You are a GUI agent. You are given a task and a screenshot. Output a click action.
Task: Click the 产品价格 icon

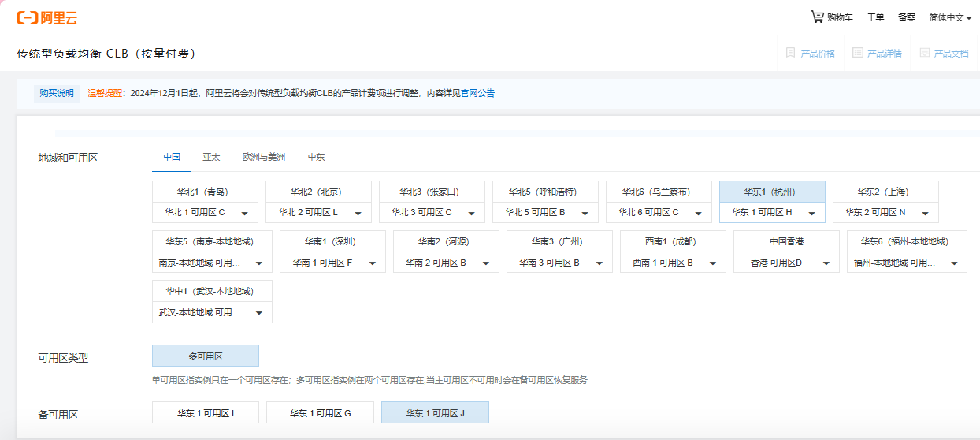[790, 53]
